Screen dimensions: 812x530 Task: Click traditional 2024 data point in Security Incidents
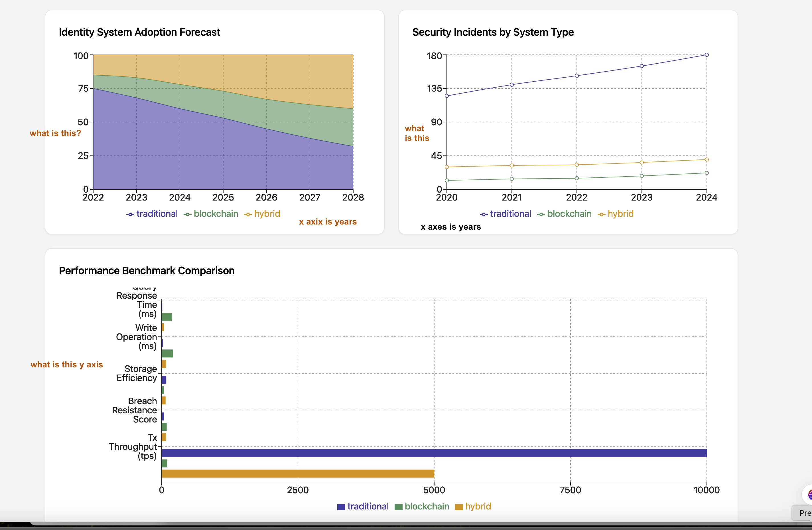pyautogui.click(x=707, y=55)
